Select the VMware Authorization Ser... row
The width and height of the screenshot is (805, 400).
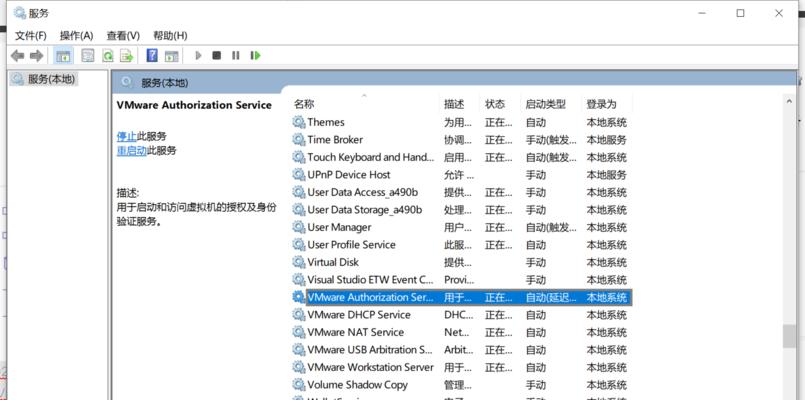click(461, 297)
